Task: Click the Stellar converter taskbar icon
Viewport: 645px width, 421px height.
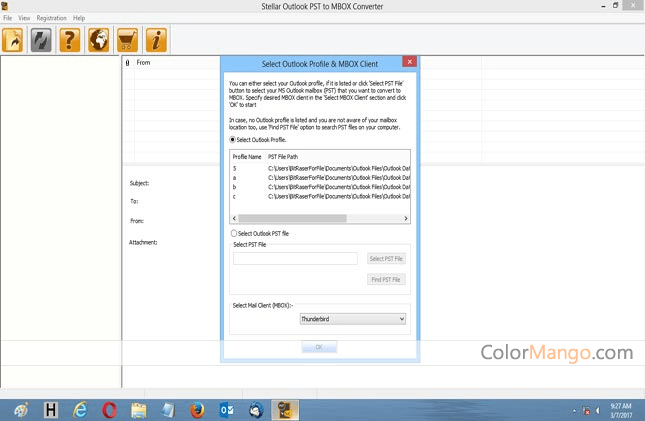Action: point(285,410)
